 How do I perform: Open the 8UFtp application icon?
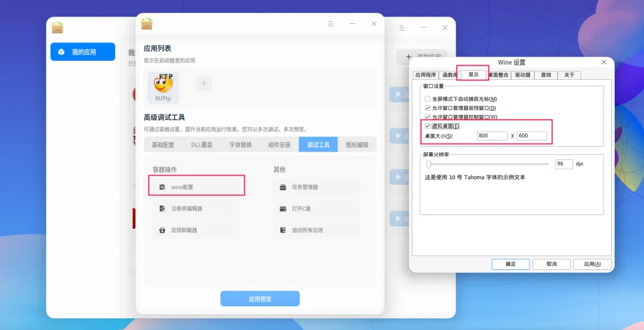163,88
